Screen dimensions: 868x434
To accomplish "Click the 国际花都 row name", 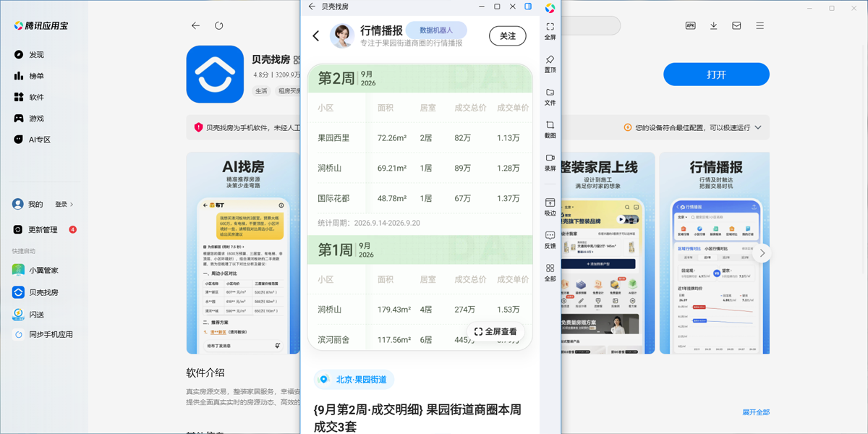I will pos(333,199).
